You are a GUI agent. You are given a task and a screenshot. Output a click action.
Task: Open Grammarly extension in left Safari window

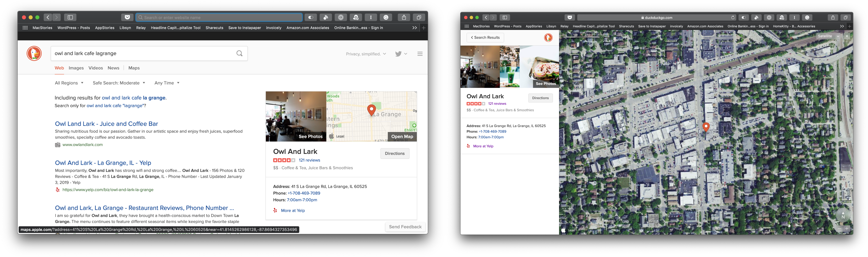tap(386, 18)
